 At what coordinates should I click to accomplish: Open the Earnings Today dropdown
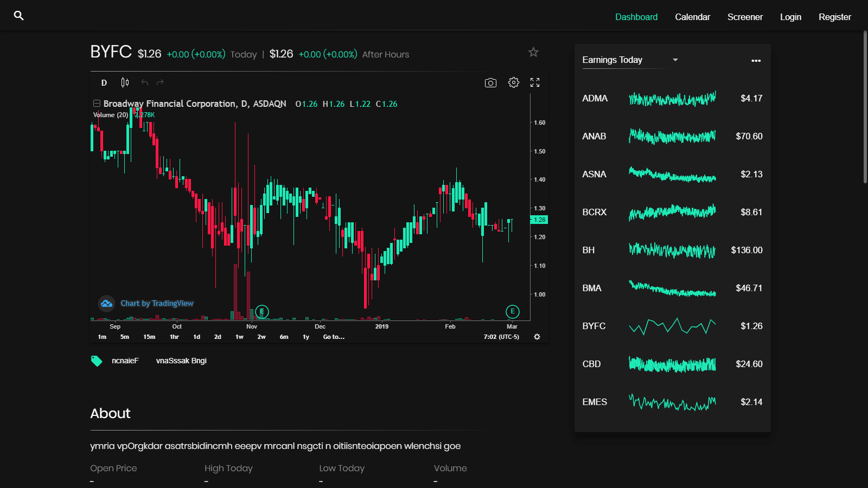[675, 60]
